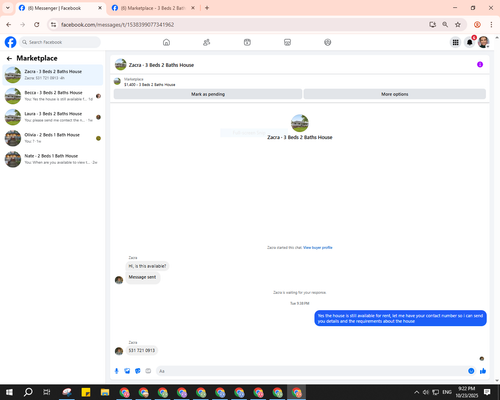Open conversation info purple icon
Image resolution: width=500 pixels, height=400 pixels.
click(x=480, y=64)
